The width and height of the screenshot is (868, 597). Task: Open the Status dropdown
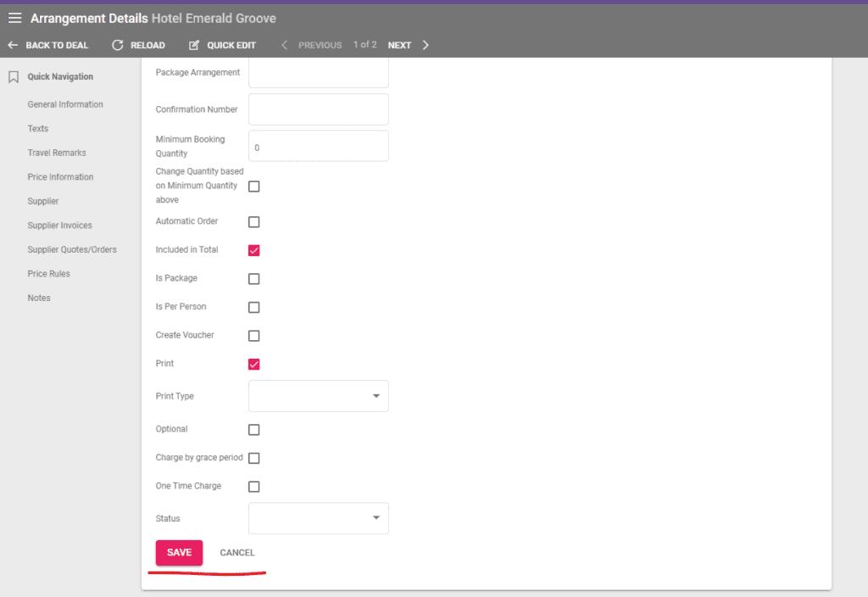coord(318,518)
